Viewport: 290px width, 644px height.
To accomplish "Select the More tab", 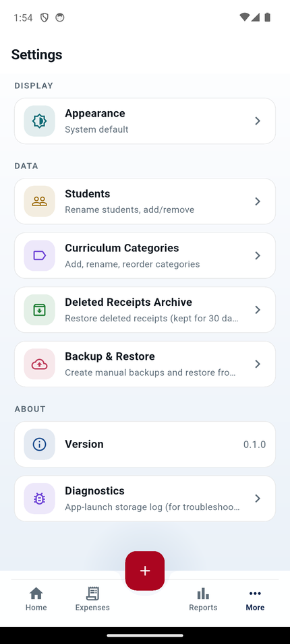I will click(x=255, y=600).
